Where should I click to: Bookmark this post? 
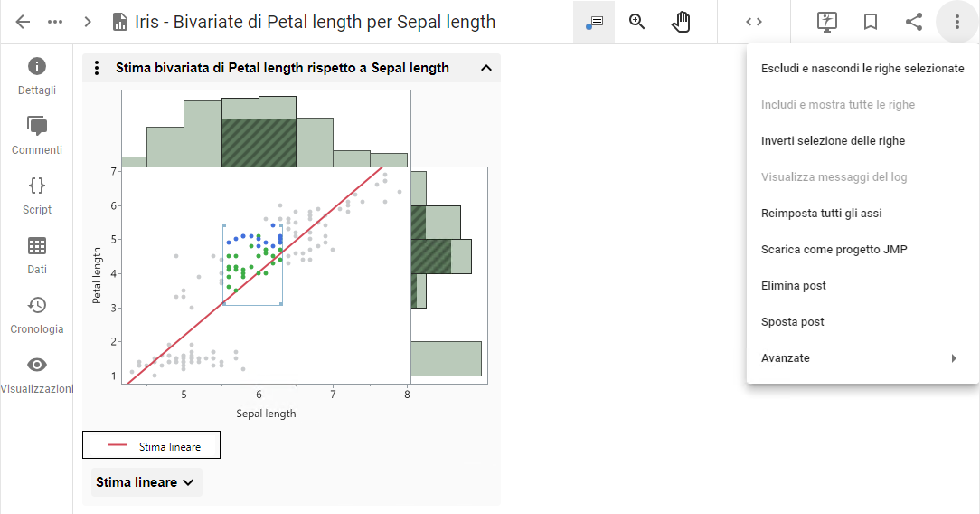coord(871,22)
